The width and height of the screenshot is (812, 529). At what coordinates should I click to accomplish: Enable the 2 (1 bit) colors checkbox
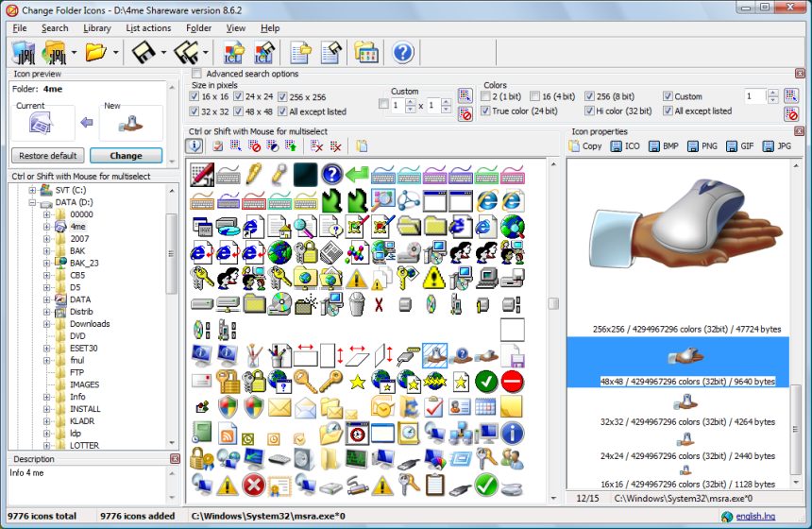tap(485, 95)
